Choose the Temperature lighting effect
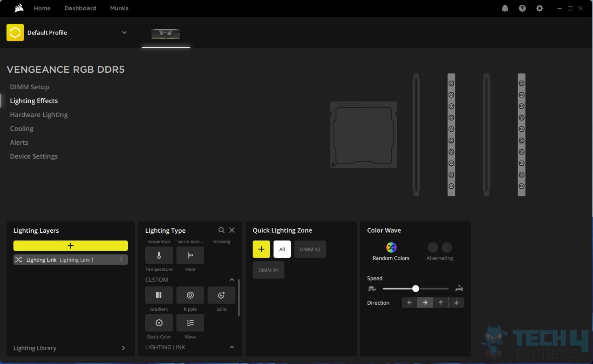 coord(159,255)
